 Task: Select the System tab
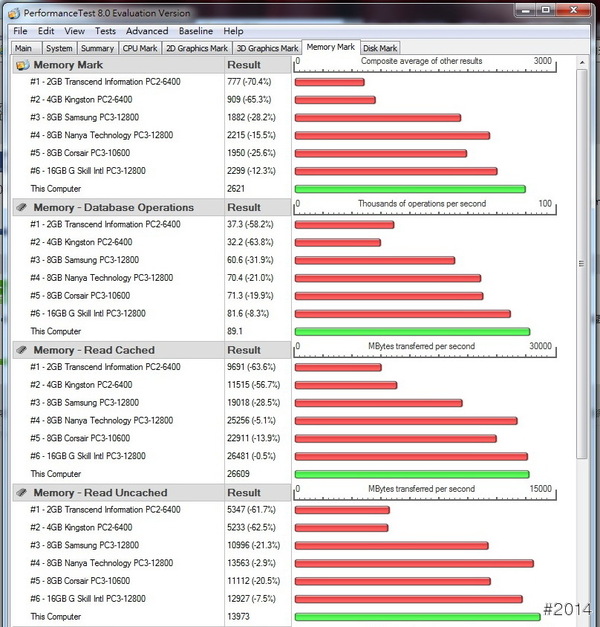tap(59, 48)
